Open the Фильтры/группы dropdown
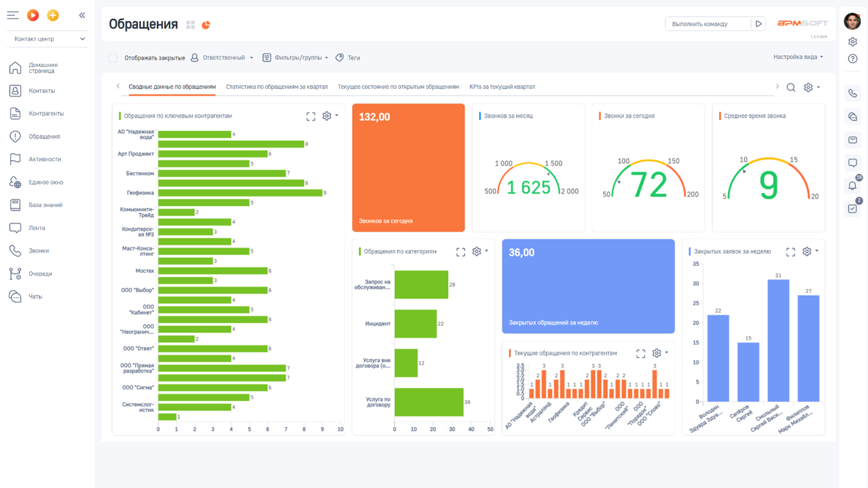Viewport: 868px width, 488px height. [295, 58]
